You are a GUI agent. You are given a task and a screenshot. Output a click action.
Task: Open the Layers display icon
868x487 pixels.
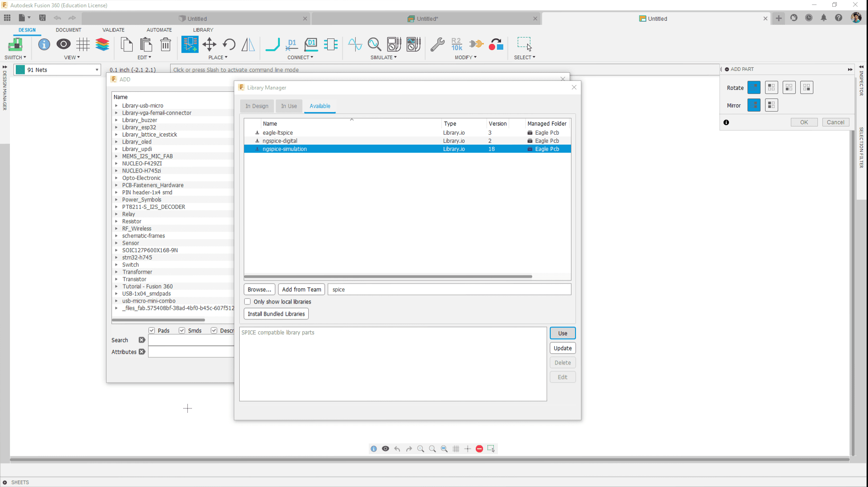pyautogui.click(x=102, y=44)
